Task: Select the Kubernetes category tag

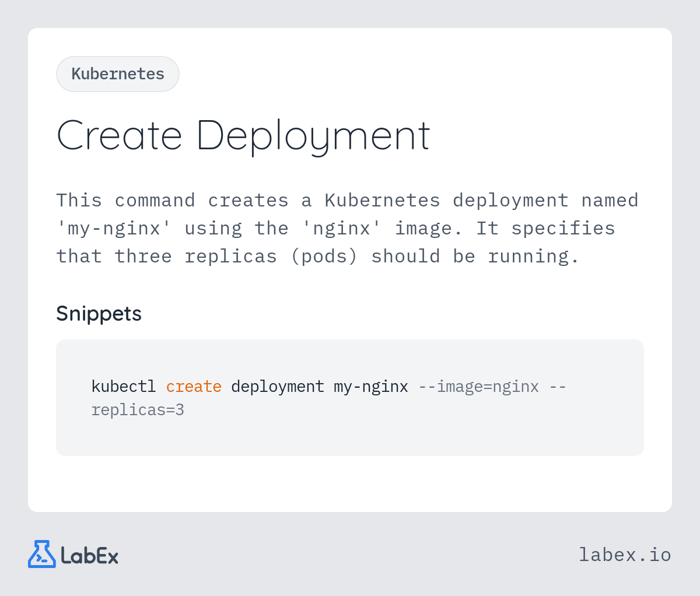Action: point(118,74)
